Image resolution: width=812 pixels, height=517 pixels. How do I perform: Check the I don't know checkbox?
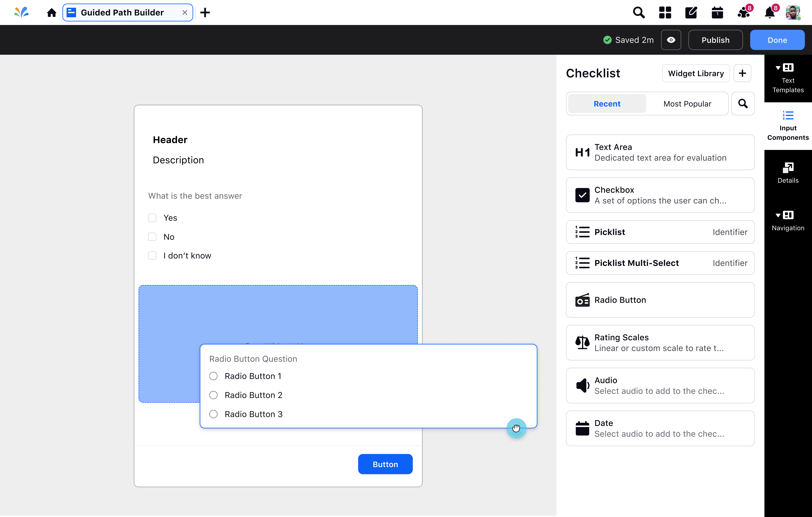[x=152, y=255]
